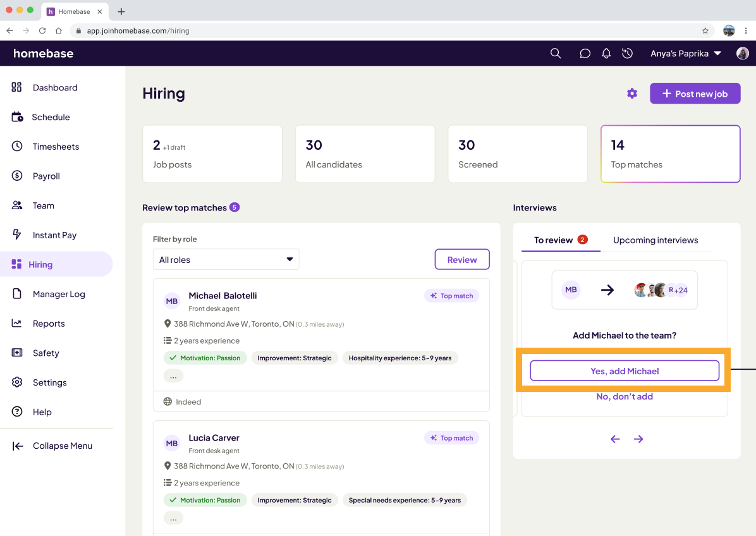Choose 'No, don't add' option
The width and height of the screenshot is (756, 536).
pos(625,396)
